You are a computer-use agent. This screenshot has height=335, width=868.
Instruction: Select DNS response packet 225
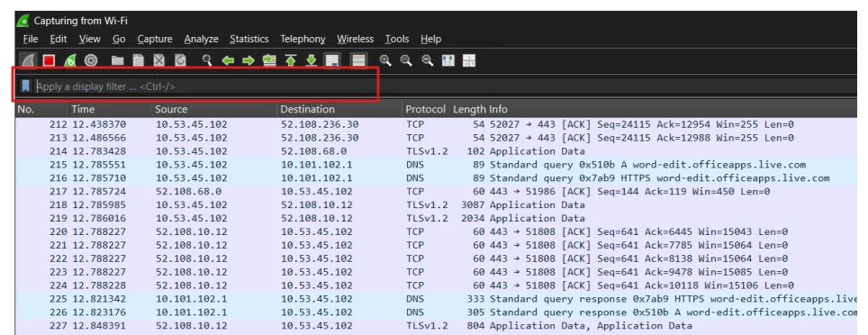pos(436,299)
